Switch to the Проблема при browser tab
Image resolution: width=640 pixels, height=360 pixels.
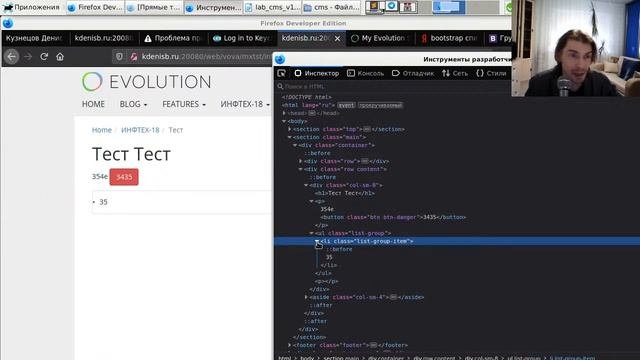[173, 38]
